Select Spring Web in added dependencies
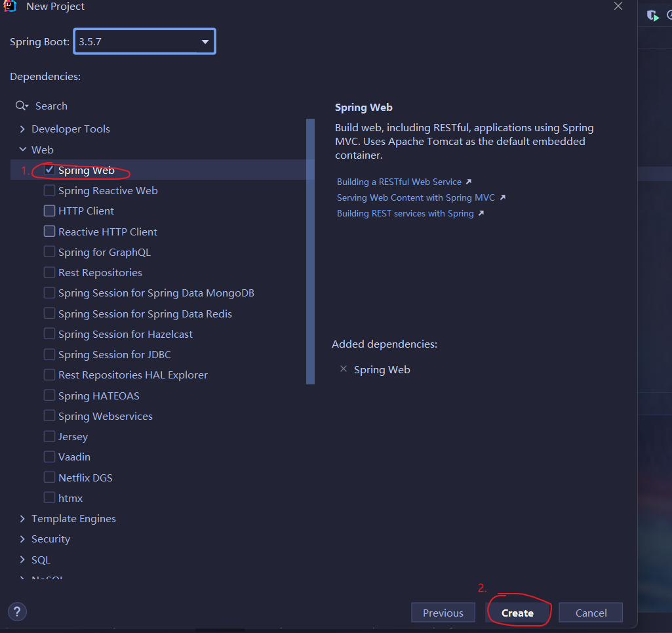This screenshot has width=672, height=633. click(x=382, y=370)
